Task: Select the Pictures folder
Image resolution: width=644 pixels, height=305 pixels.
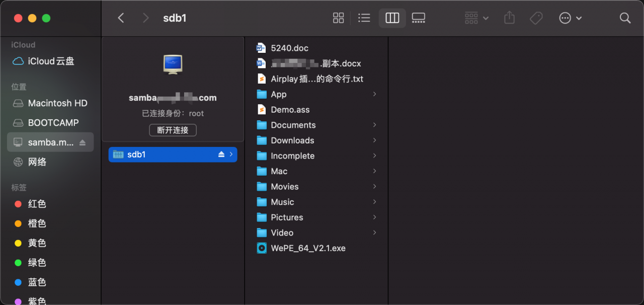Action: click(x=316, y=217)
